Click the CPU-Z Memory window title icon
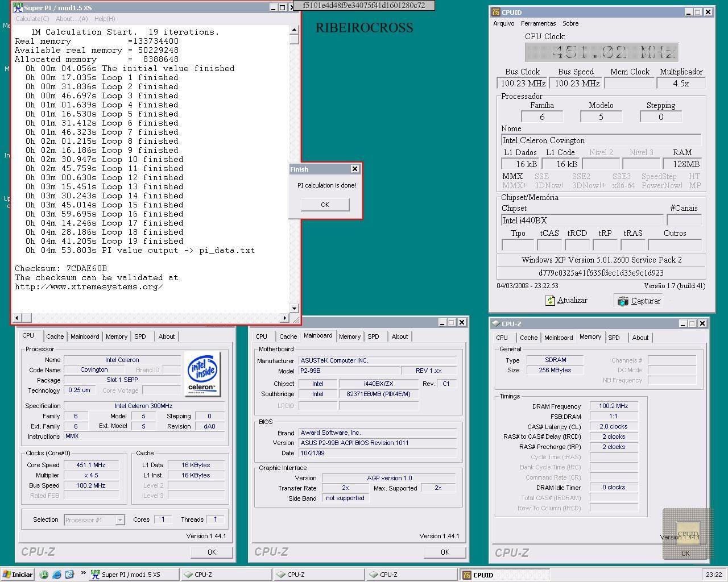The width and height of the screenshot is (728, 582). [495, 323]
